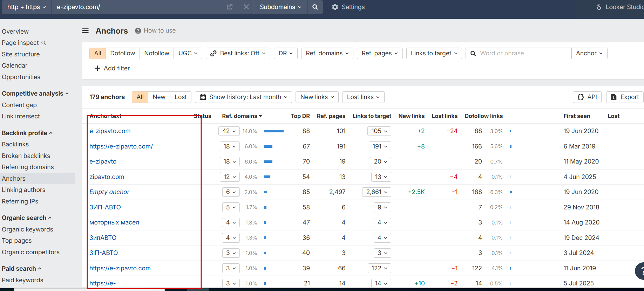Screen dimensions: 644x291
Task: Show only Lost anchors
Action: tap(181, 97)
